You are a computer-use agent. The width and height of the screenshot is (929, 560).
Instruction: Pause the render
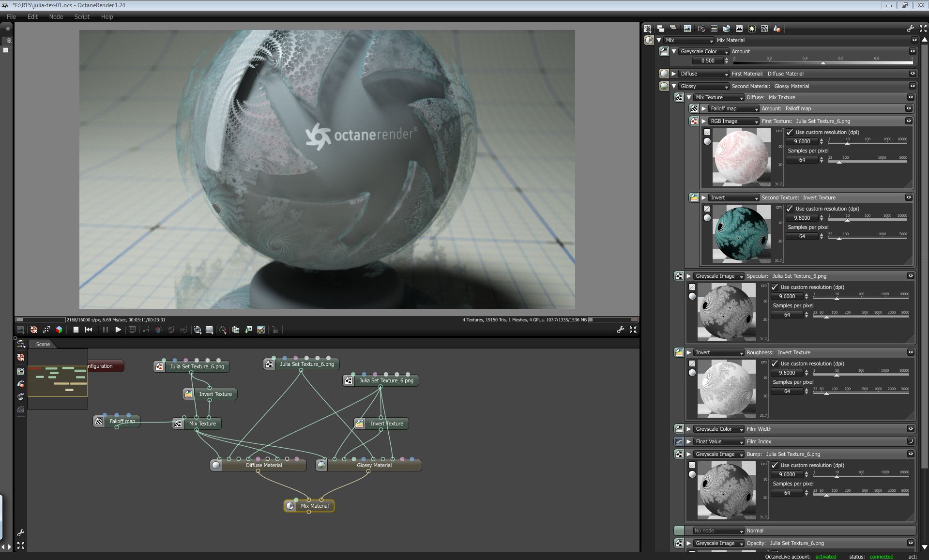point(105,330)
